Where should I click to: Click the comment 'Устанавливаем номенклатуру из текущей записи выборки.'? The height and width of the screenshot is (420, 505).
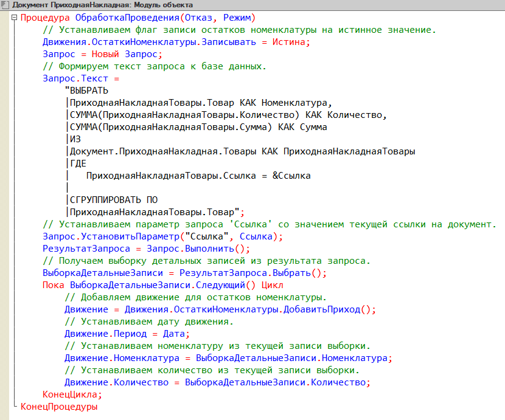[x=217, y=346]
